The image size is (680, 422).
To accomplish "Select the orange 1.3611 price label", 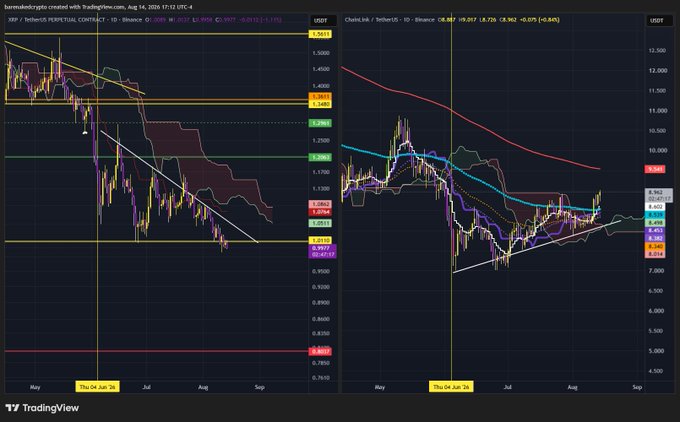I will (x=320, y=97).
